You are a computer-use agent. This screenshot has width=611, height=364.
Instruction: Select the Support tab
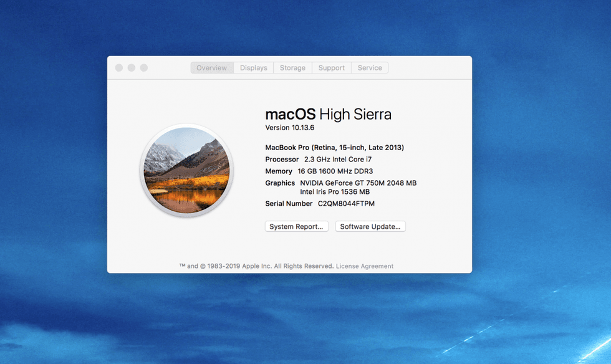pos(332,68)
